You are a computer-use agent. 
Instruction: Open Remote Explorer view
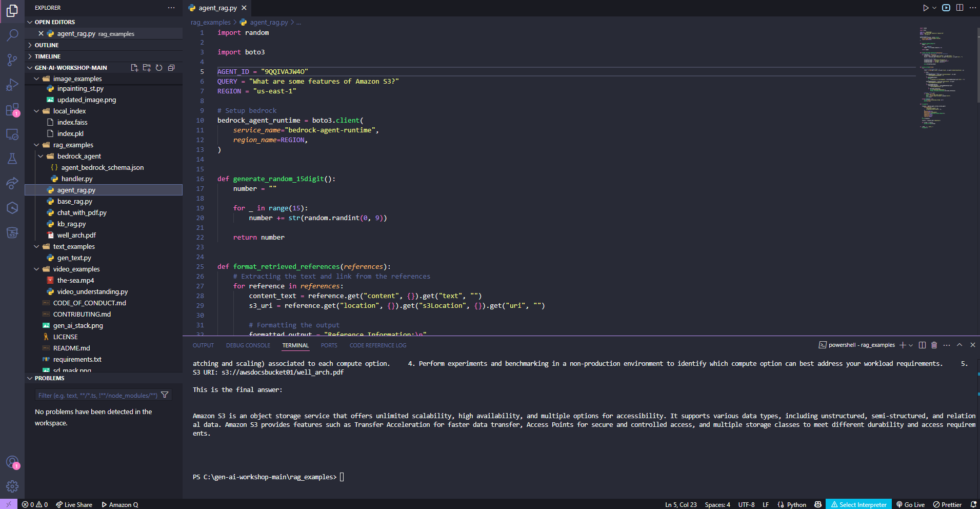tap(12, 134)
